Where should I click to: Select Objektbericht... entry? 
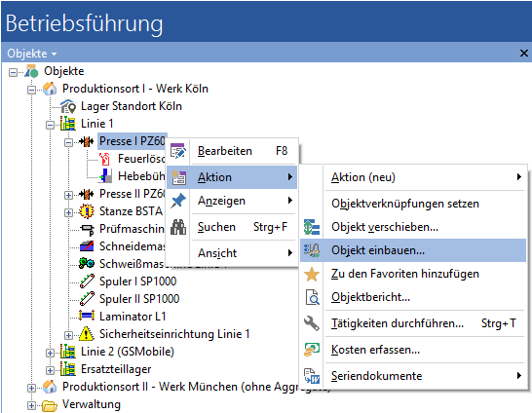[413, 297]
